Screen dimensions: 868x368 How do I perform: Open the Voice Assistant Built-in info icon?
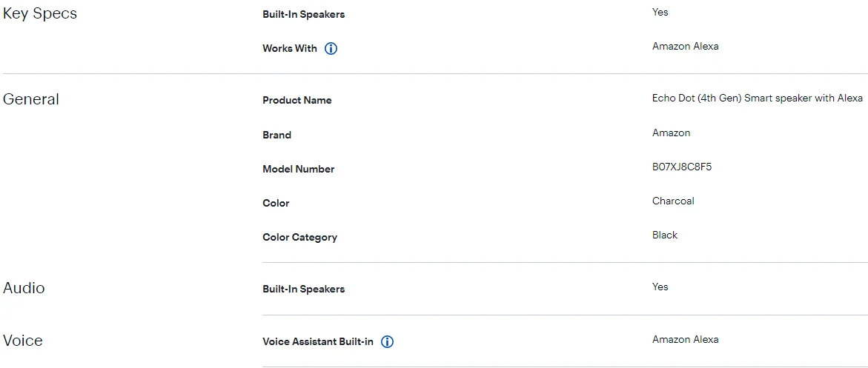[387, 342]
